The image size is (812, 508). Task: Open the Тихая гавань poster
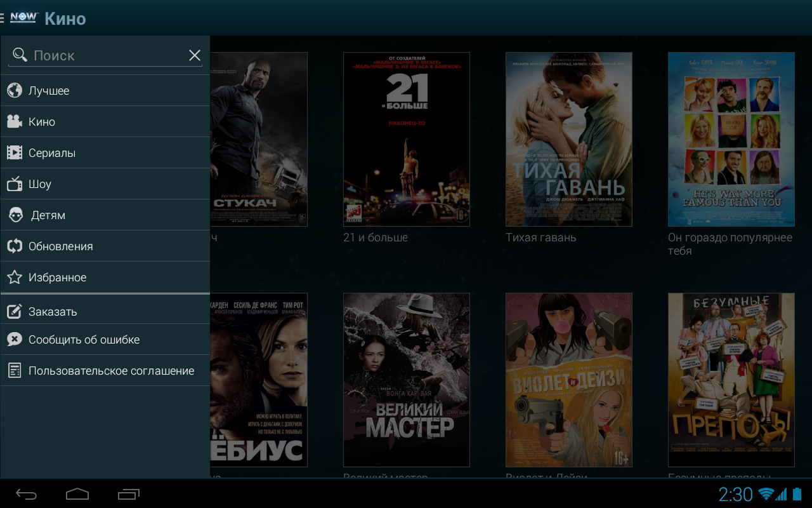(x=569, y=139)
